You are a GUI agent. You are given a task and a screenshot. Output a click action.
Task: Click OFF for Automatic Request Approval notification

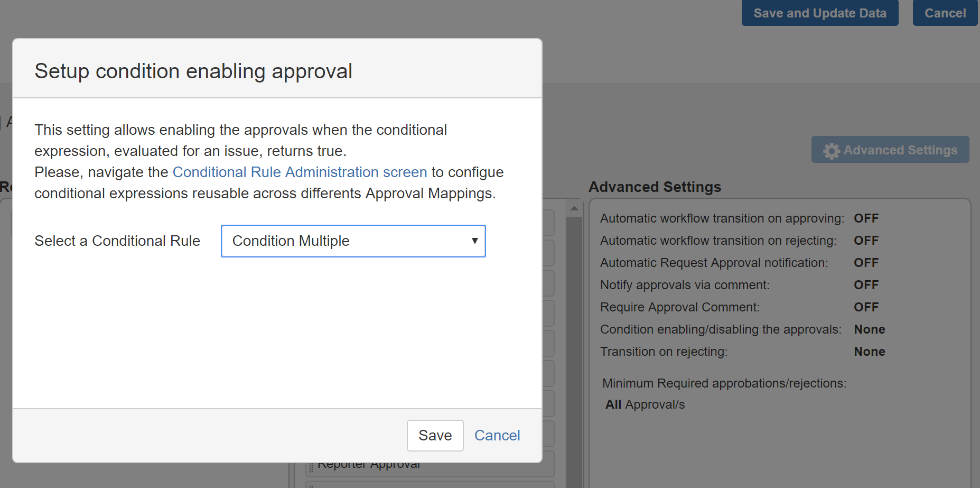866,263
